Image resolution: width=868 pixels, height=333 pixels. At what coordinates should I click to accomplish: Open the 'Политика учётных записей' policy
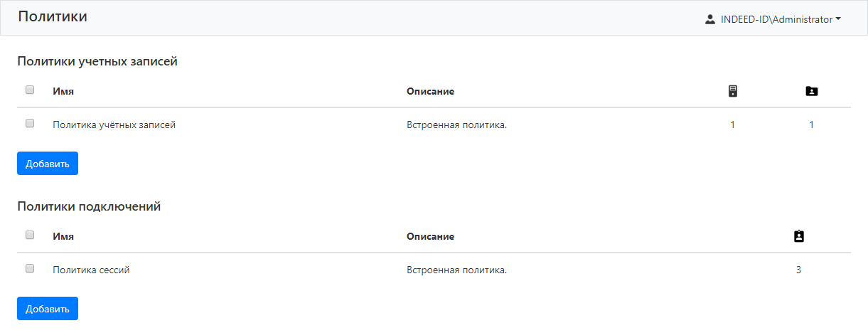point(114,125)
